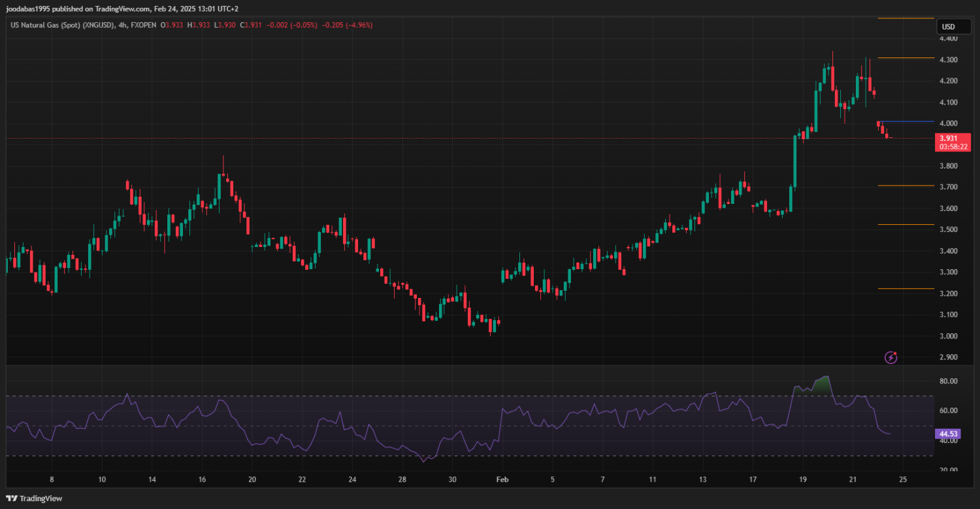
Task: Click the 3.400 price axis label
Action: (948, 251)
